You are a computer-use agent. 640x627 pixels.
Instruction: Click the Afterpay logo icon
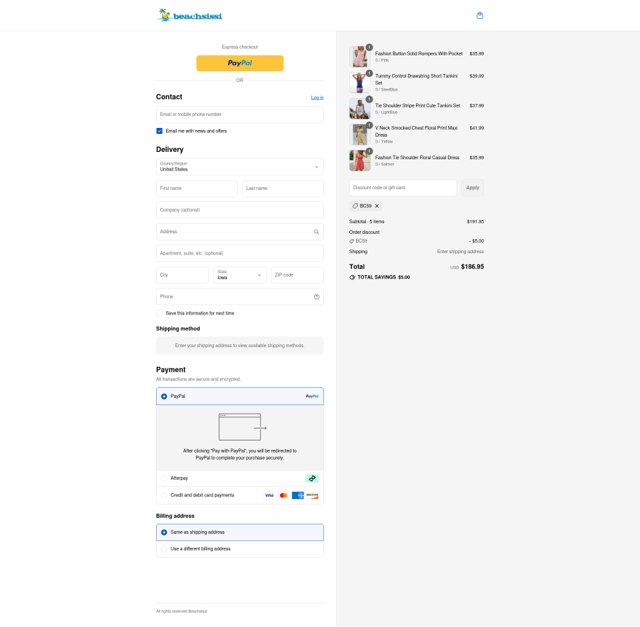pyautogui.click(x=312, y=478)
